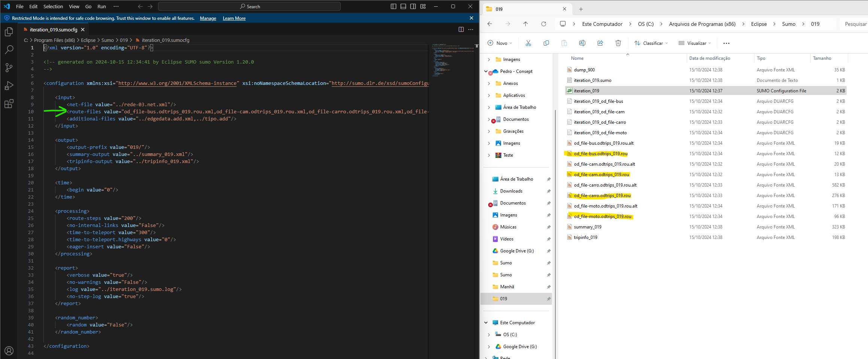Open the Extensions view
This screenshot has height=359, width=868.
tap(9, 104)
